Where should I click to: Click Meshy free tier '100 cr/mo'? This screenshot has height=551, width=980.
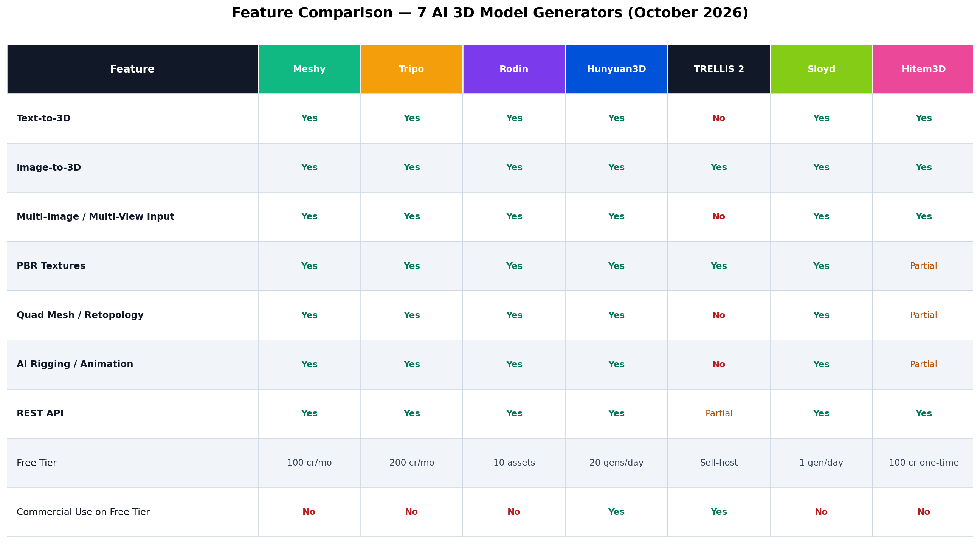[309, 463]
